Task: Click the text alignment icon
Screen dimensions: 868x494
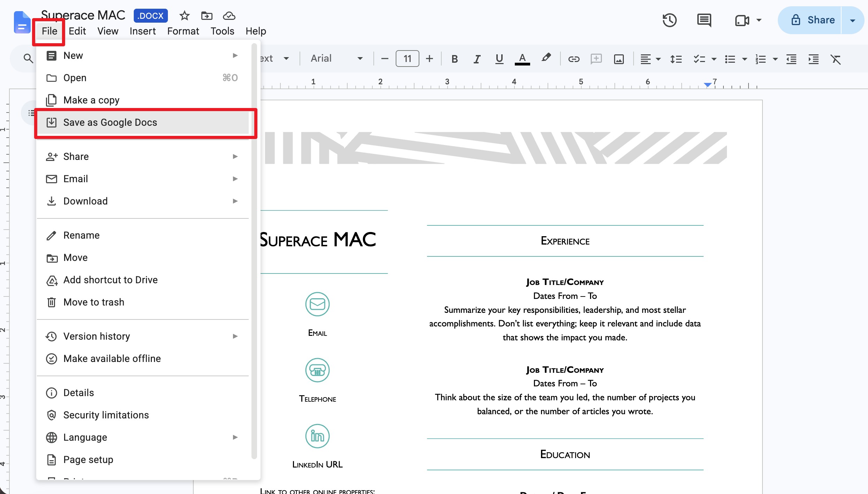Action: click(645, 59)
